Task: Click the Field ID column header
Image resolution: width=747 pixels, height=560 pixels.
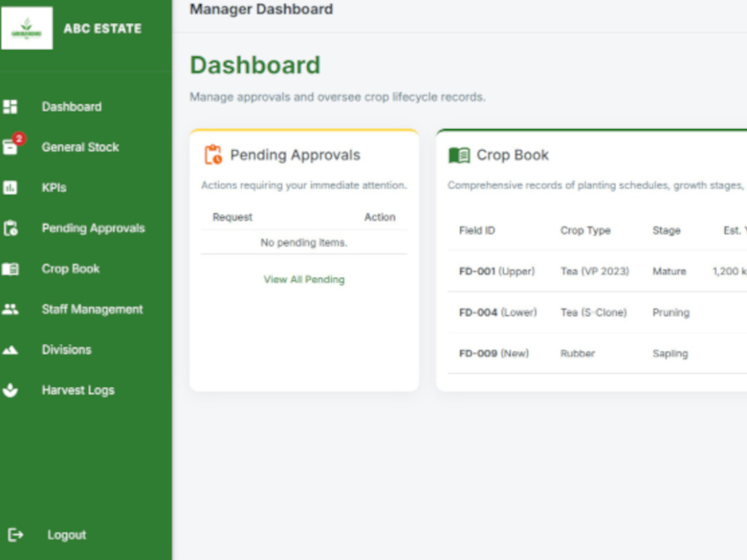Action: coord(477,231)
